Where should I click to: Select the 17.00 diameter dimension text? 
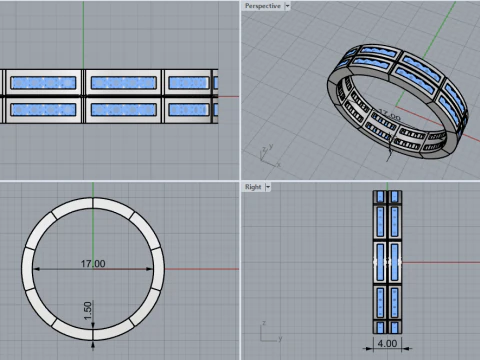click(93, 264)
